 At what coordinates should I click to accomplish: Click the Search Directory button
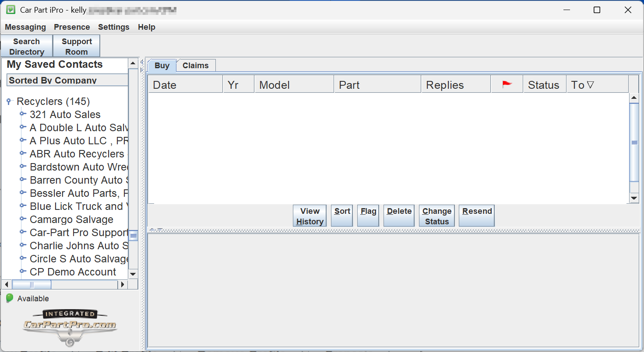27,46
